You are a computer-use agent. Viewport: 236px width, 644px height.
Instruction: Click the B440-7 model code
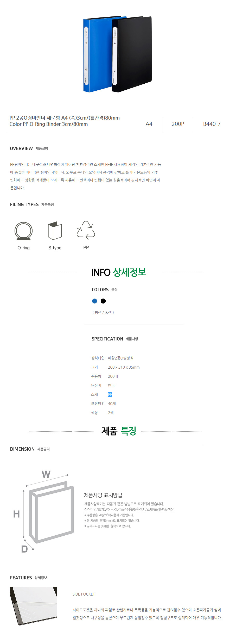click(212, 124)
